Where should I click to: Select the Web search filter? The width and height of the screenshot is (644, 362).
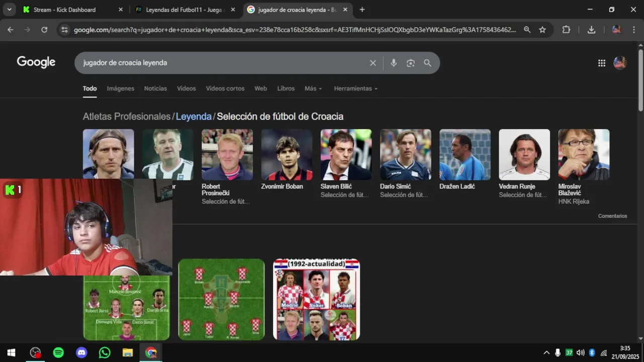pos(261,88)
